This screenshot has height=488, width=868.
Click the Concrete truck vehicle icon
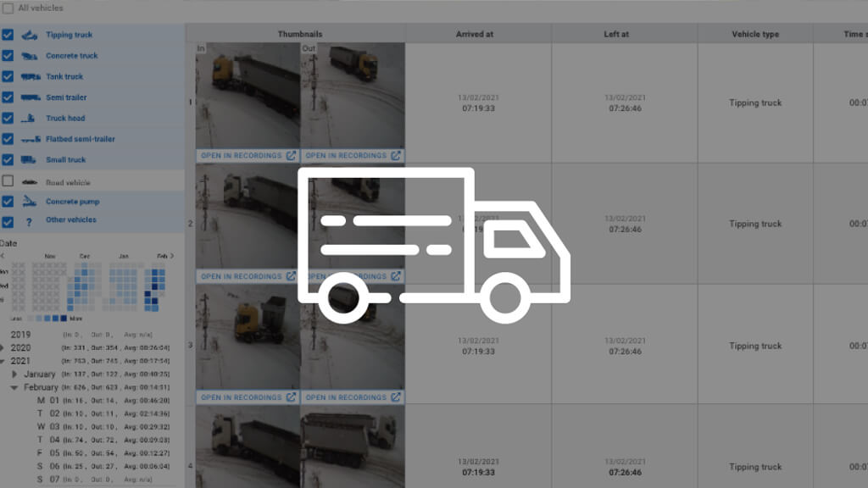pyautogui.click(x=30, y=56)
